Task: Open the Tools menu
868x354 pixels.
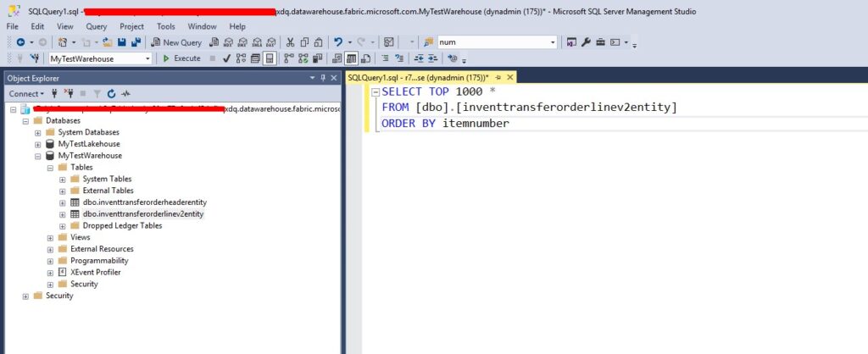Action: pos(165,26)
